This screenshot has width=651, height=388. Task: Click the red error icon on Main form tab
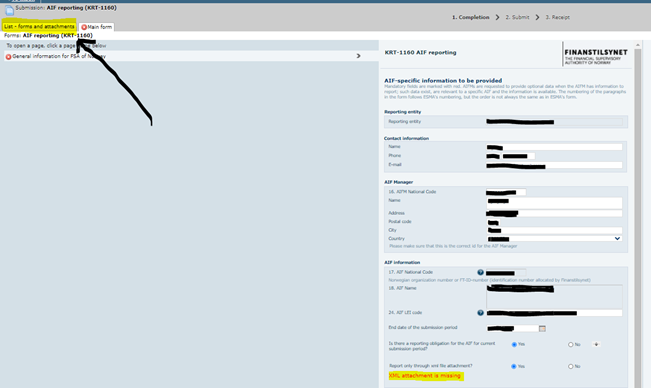coord(84,27)
